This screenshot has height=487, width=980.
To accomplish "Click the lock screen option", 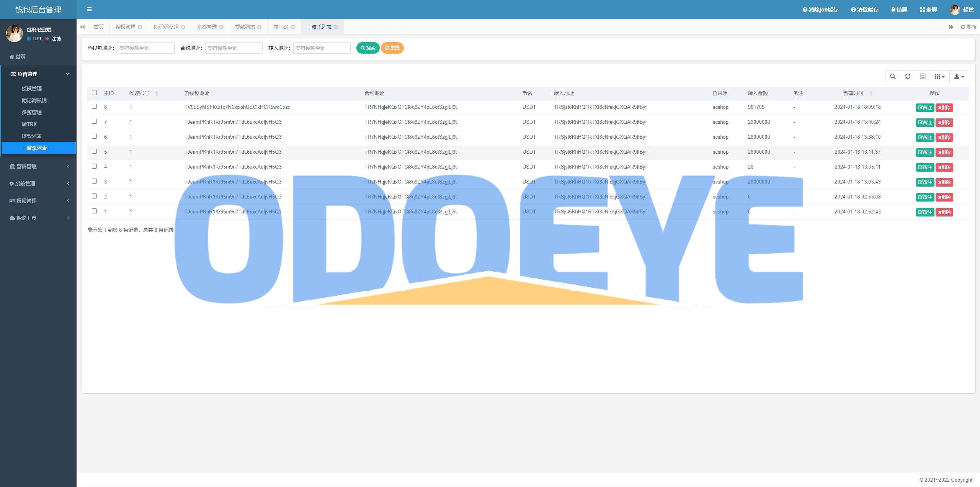I will click(x=899, y=10).
